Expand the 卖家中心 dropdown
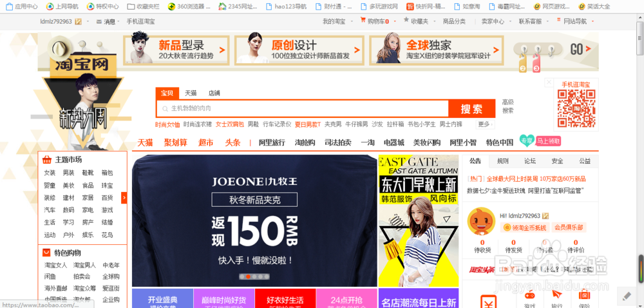The image size is (644, 308). pyautogui.click(x=510, y=21)
